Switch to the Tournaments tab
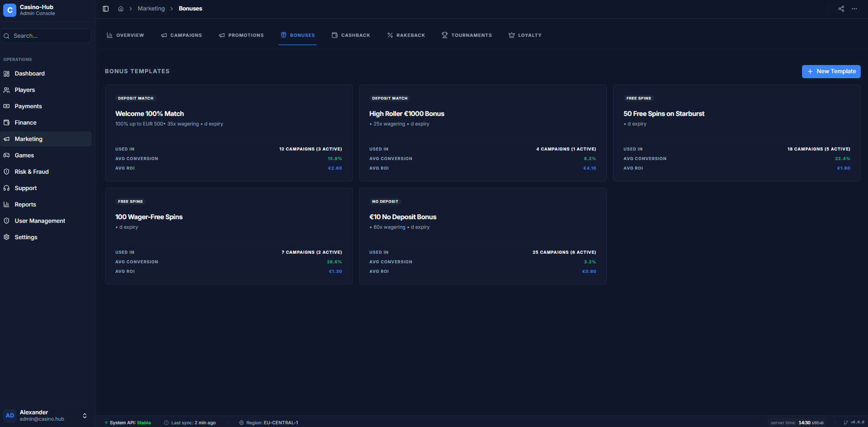The height and width of the screenshot is (427, 868). coord(467,35)
